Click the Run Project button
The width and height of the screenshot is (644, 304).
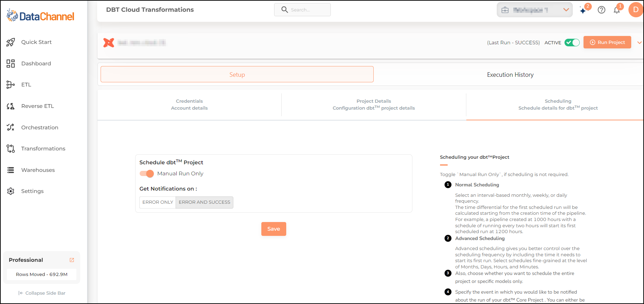pos(607,42)
